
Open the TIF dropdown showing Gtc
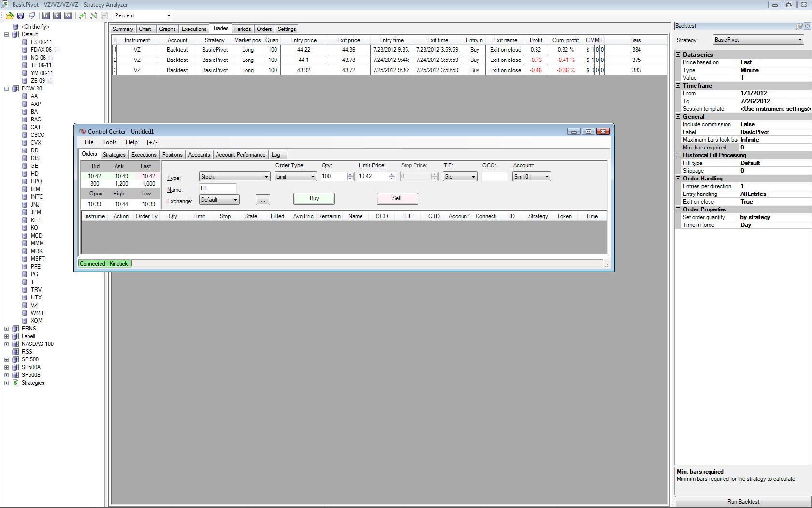473,177
